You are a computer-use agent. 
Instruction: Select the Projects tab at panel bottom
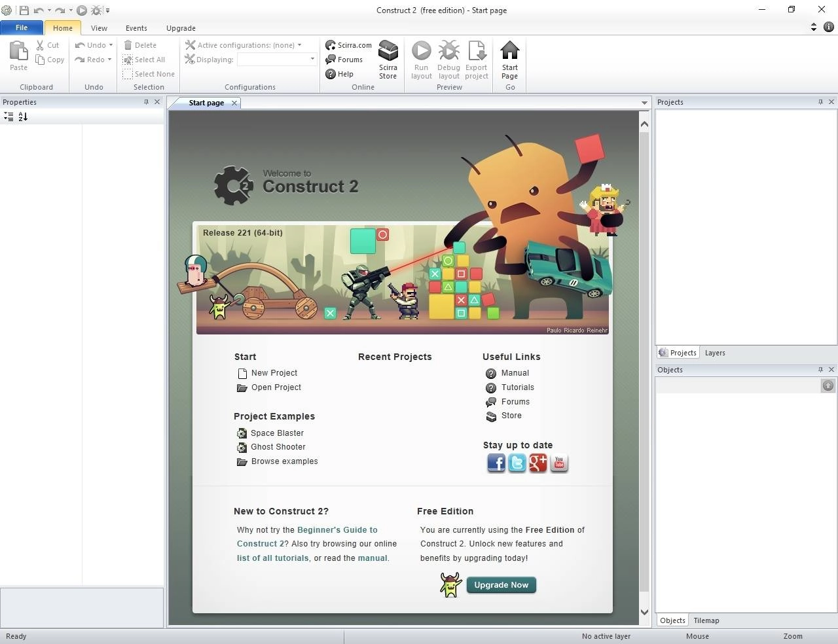[x=678, y=353]
